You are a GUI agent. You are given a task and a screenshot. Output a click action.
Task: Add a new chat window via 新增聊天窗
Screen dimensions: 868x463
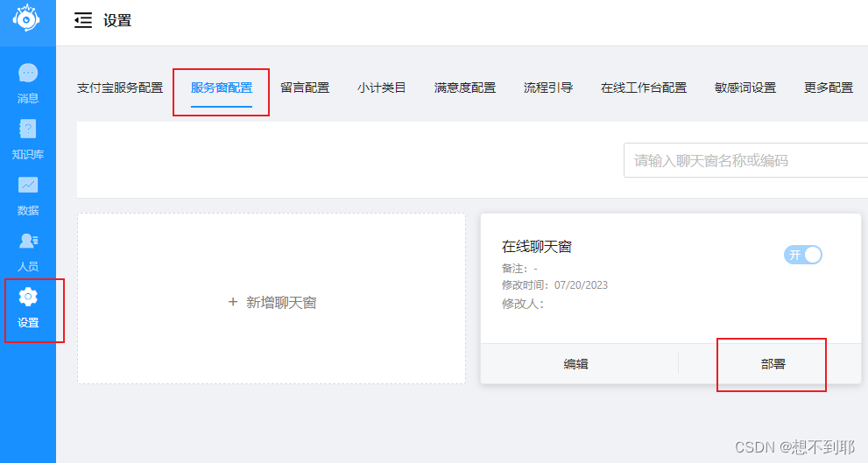(x=272, y=298)
